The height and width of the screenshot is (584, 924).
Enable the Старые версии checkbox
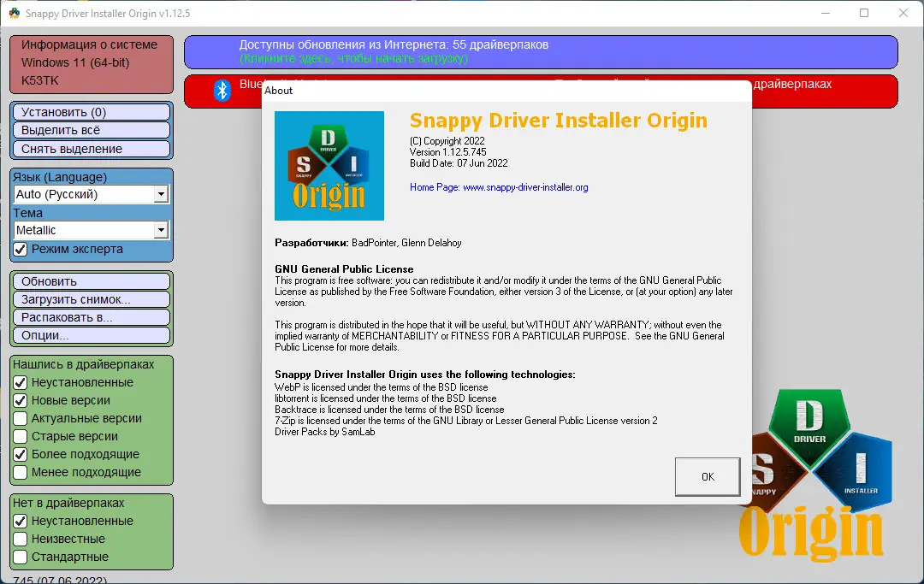[x=20, y=436]
